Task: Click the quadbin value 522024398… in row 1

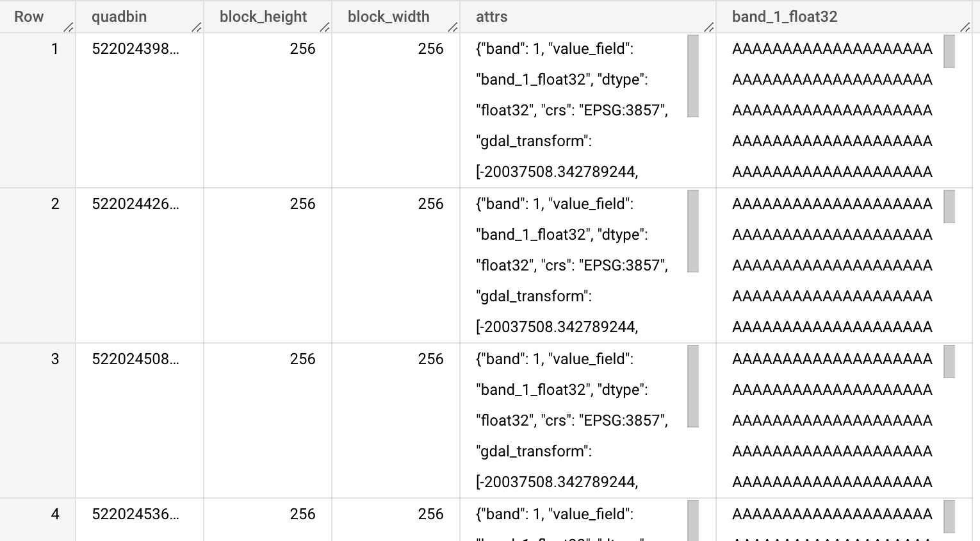Action: click(135, 49)
